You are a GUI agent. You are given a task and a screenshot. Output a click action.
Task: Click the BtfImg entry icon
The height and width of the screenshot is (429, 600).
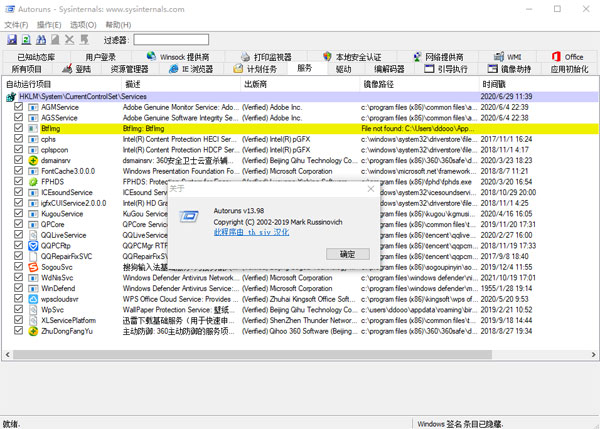pyautogui.click(x=33, y=129)
